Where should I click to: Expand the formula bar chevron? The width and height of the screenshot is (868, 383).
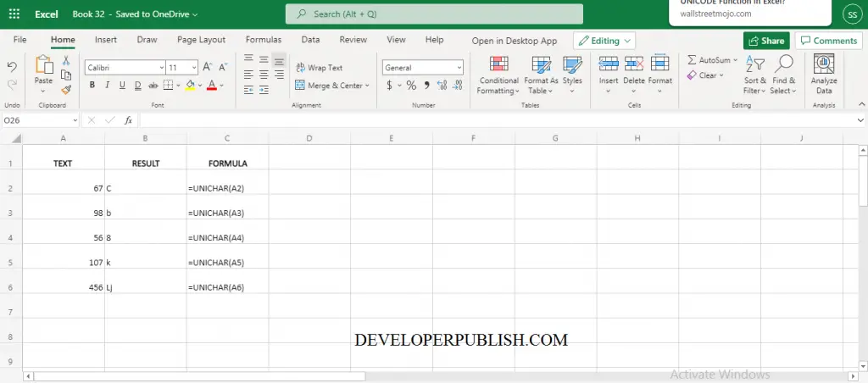pos(860,120)
